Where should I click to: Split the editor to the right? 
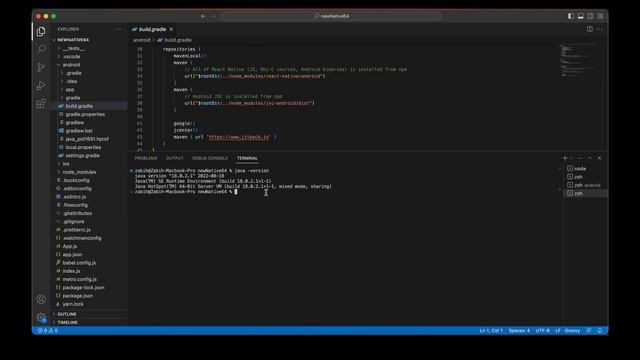590,29
